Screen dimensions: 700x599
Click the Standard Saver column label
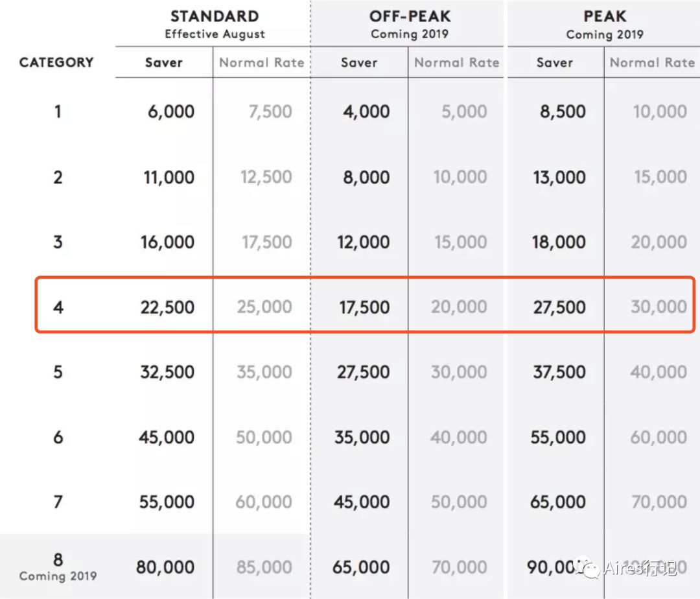click(x=164, y=62)
